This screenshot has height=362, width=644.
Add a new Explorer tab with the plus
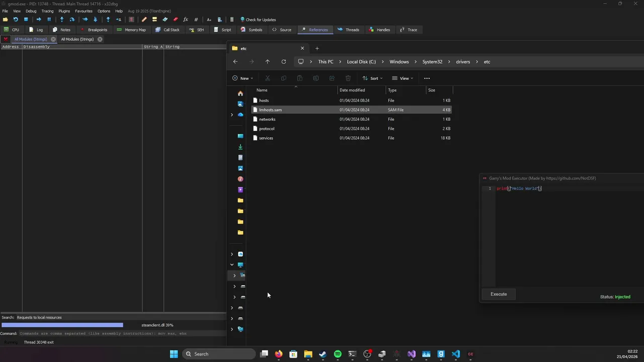tap(317, 48)
